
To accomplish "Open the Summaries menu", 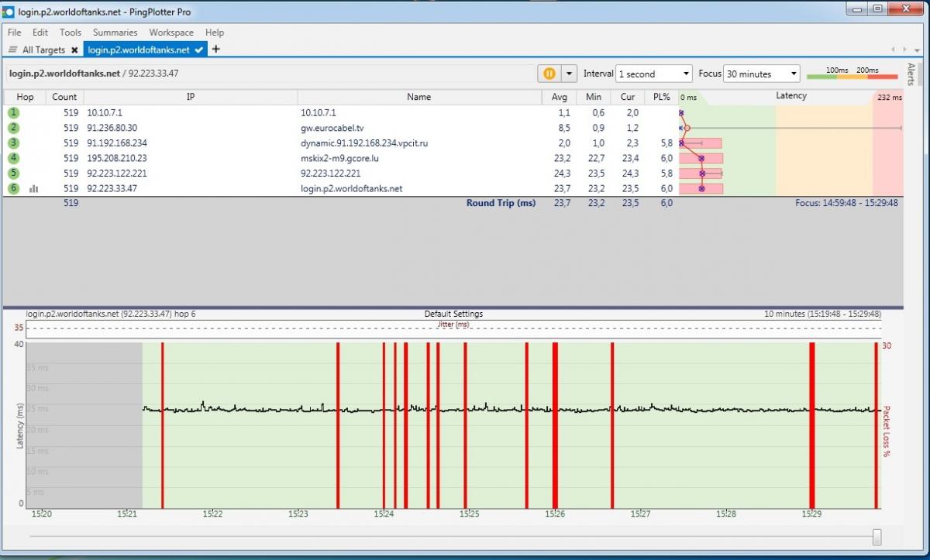I will pos(115,33).
